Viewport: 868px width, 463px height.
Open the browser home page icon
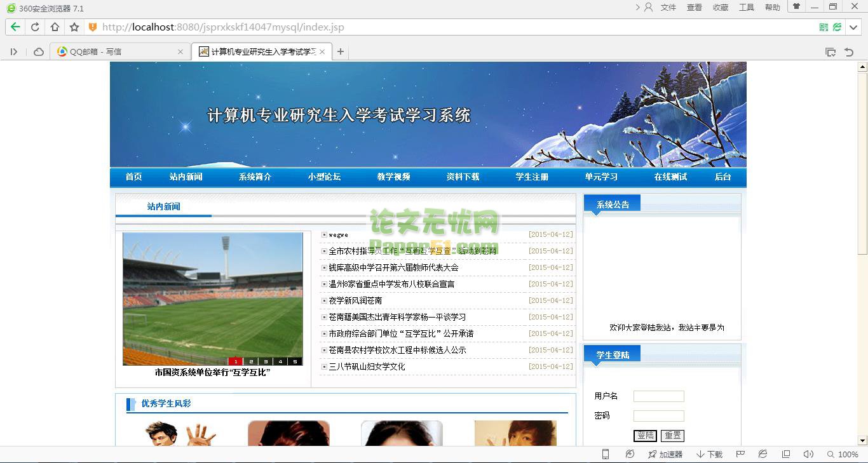point(55,27)
